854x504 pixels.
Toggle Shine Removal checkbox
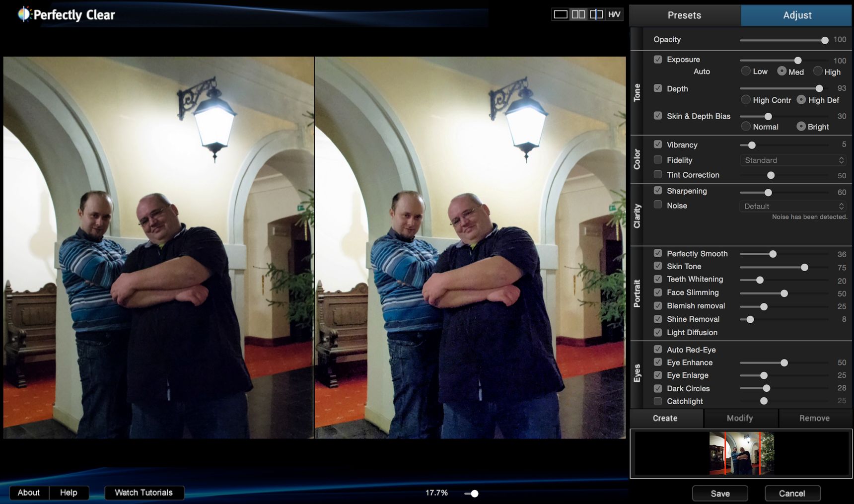[658, 319]
